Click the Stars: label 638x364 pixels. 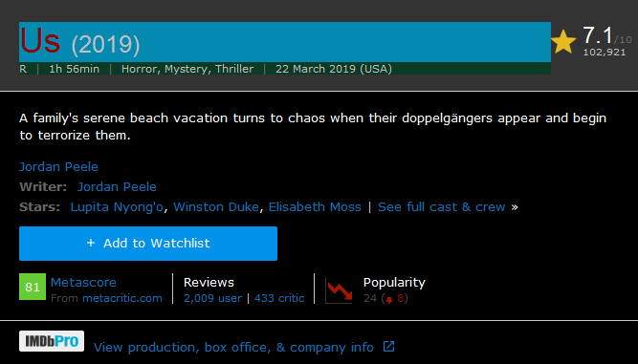click(39, 207)
